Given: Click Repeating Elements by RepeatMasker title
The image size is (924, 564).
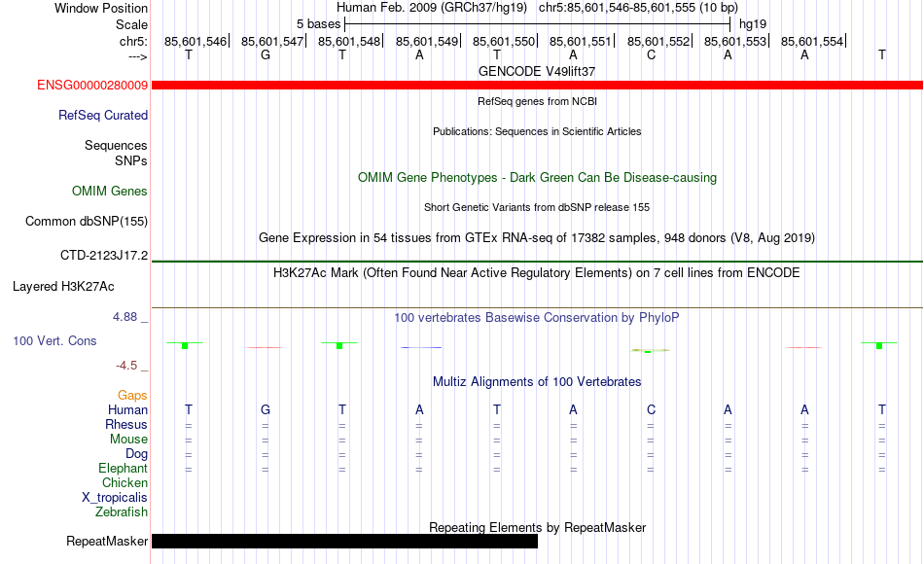Looking at the screenshot, I should pyautogui.click(x=537, y=527).
